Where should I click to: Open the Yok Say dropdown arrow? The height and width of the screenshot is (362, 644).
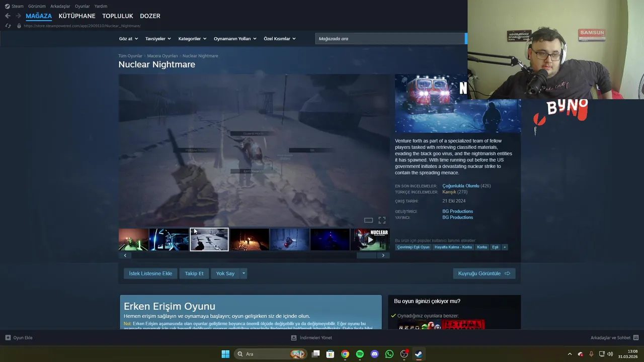[244, 274]
